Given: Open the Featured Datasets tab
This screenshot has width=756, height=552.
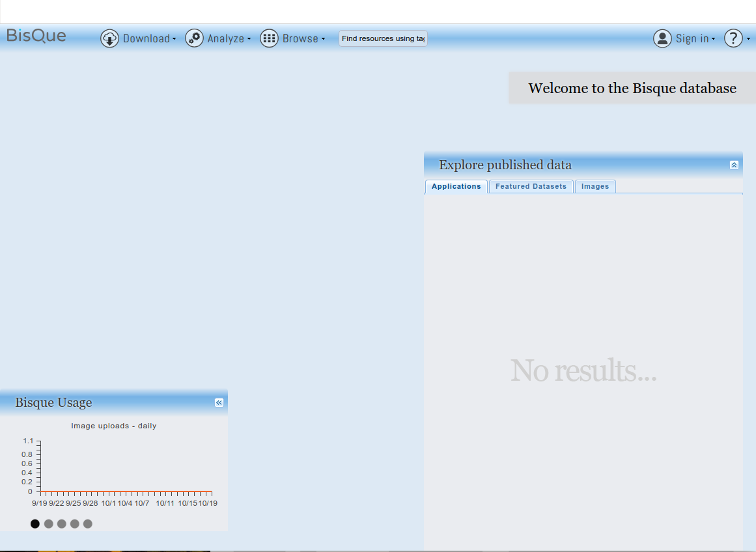Looking at the screenshot, I should coord(531,187).
